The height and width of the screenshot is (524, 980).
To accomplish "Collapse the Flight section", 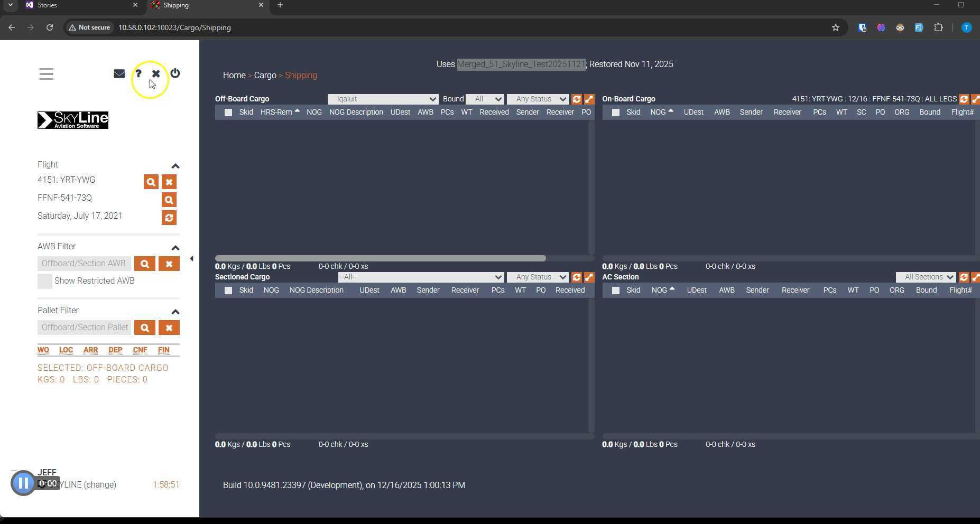I will [175, 166].
